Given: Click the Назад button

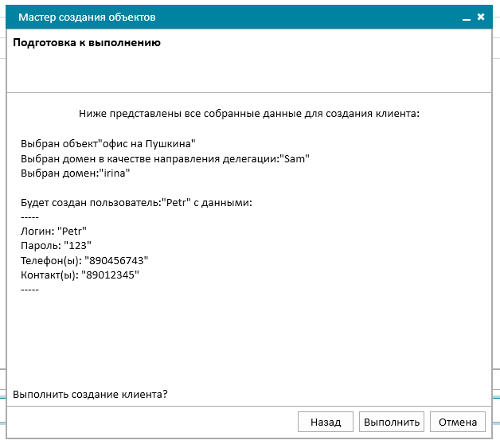Looking at the screenshot, I should (326, 422).
